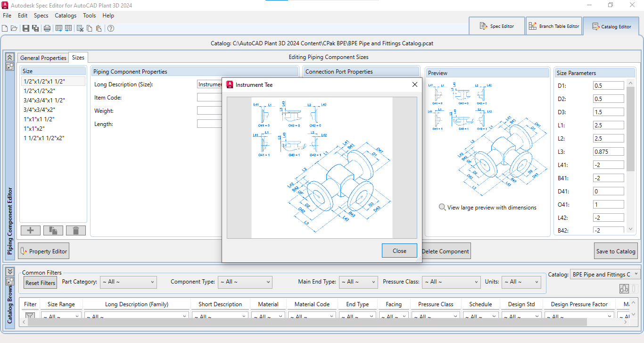
Task: Open the Tools menu
Action: pos(90,16)
